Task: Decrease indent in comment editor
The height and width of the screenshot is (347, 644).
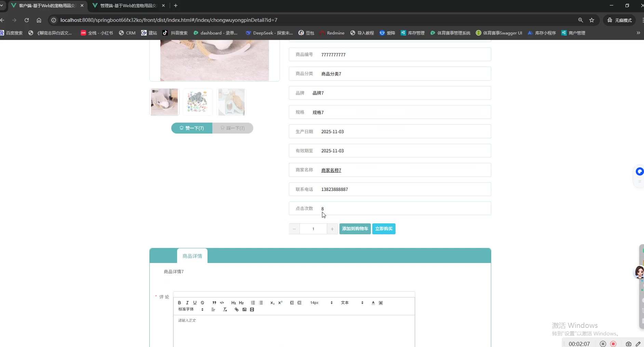Action: pos(292,303)
